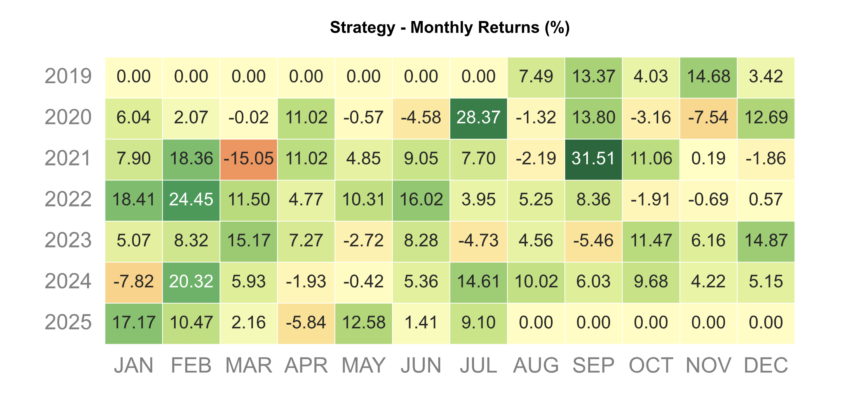Select the 24.45 cell in February 2022
This screenshot has height=419, width=868.
point(191,200)
